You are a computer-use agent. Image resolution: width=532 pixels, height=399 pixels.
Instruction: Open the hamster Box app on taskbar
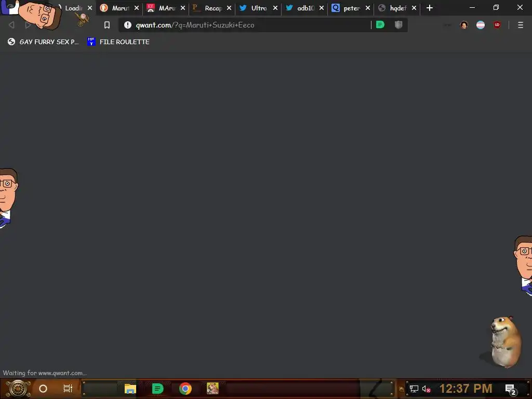(x=212, y=389)
